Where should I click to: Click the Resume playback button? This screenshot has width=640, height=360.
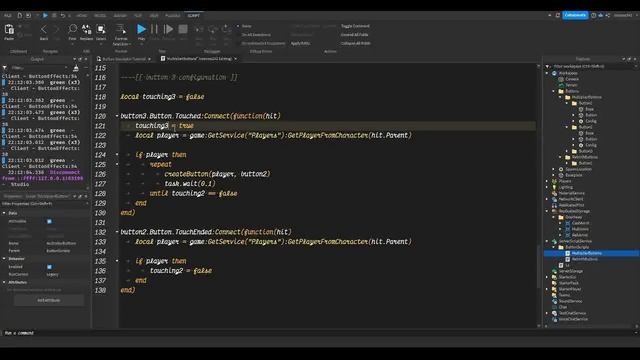(168, 29)
